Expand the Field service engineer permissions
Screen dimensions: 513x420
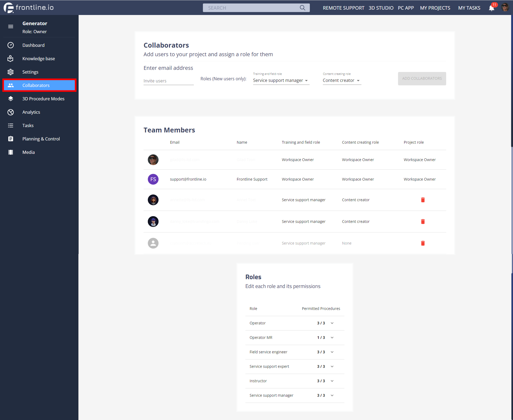click(x=332, y=352)
